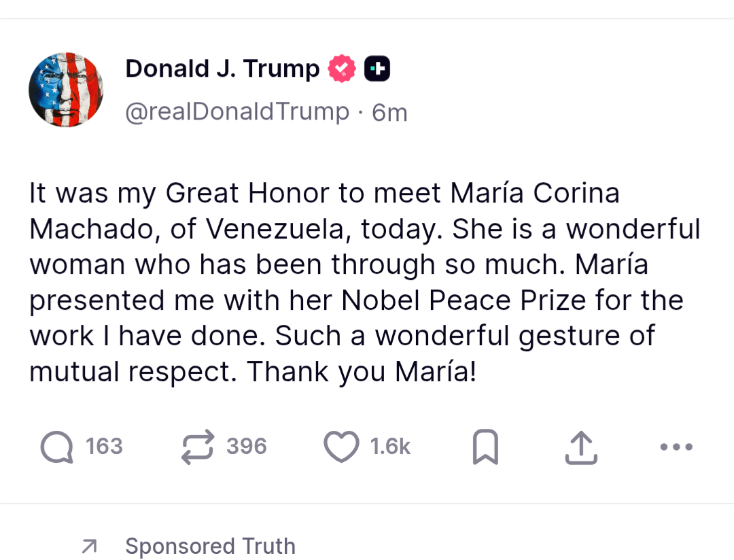
Task: Click the red verified checkmark badge
Action: point(343,69)
